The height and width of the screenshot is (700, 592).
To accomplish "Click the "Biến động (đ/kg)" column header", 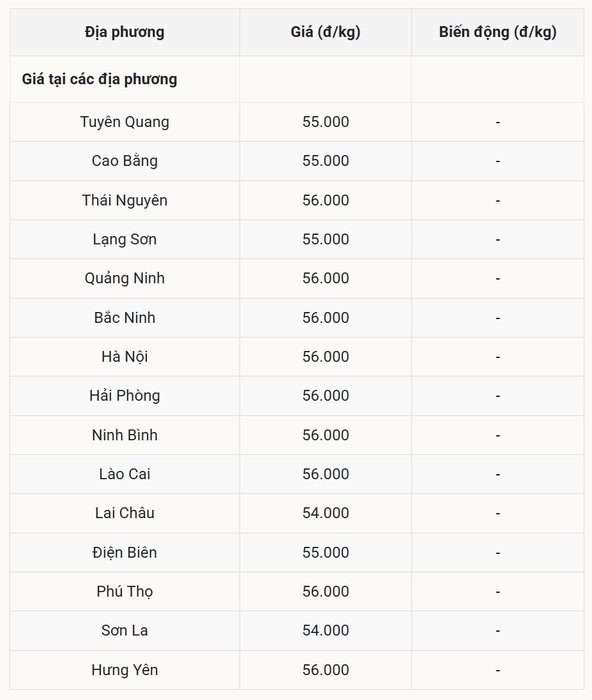I will (497, 32).
